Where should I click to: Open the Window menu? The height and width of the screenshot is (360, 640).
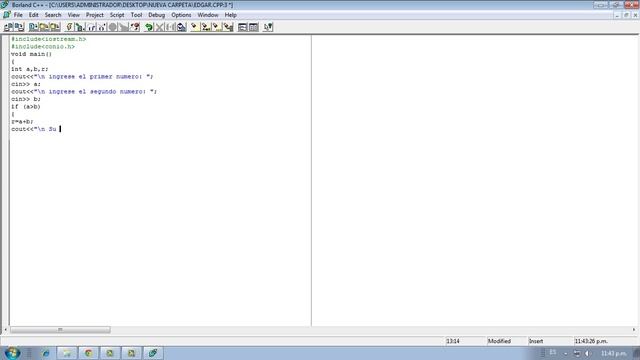pyautogui.click(x=208, y=15)
